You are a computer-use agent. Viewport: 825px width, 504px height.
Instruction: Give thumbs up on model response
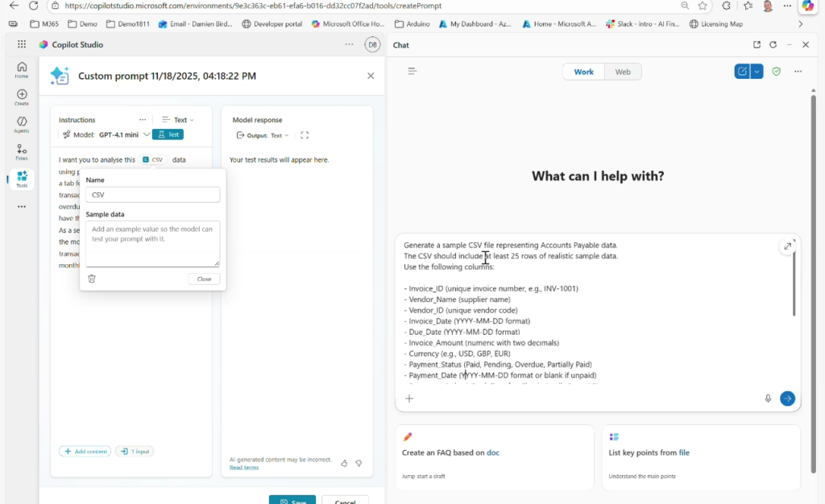344,463
